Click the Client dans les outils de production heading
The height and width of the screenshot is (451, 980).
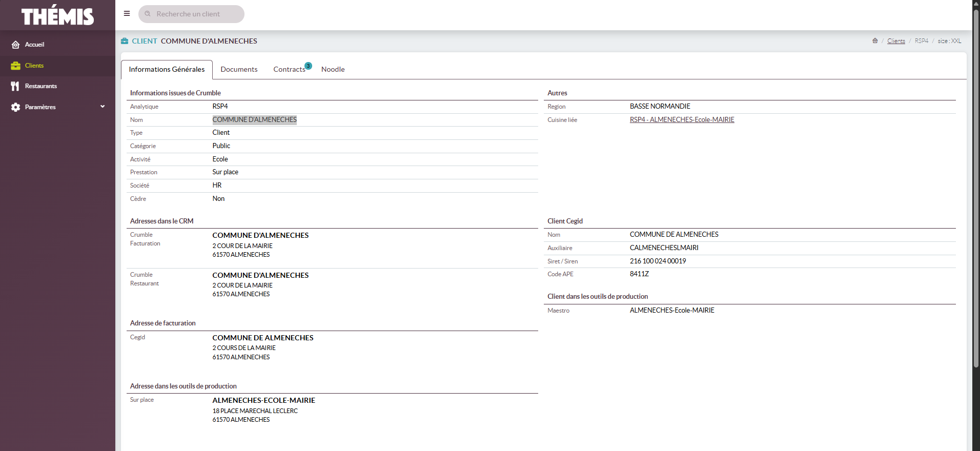pos(598,297)
